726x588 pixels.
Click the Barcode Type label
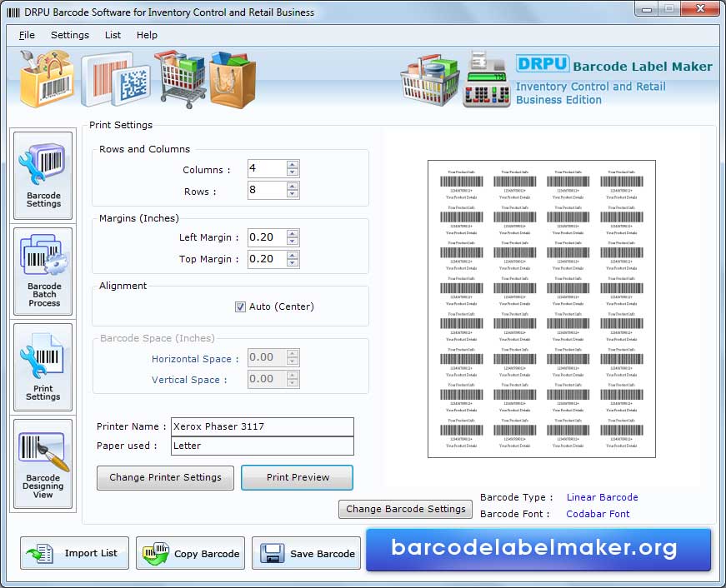coord(516,497)
